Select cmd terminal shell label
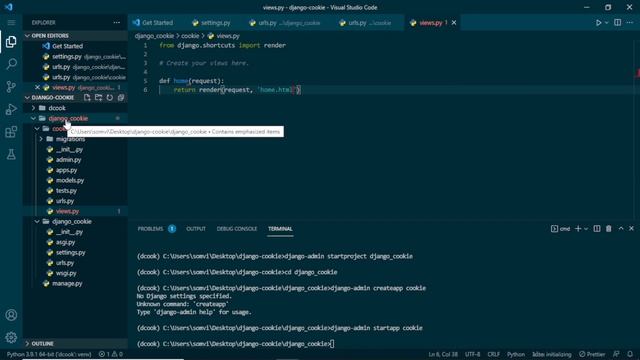Screen dimensions: 640x360 click(x=560, y=229)
